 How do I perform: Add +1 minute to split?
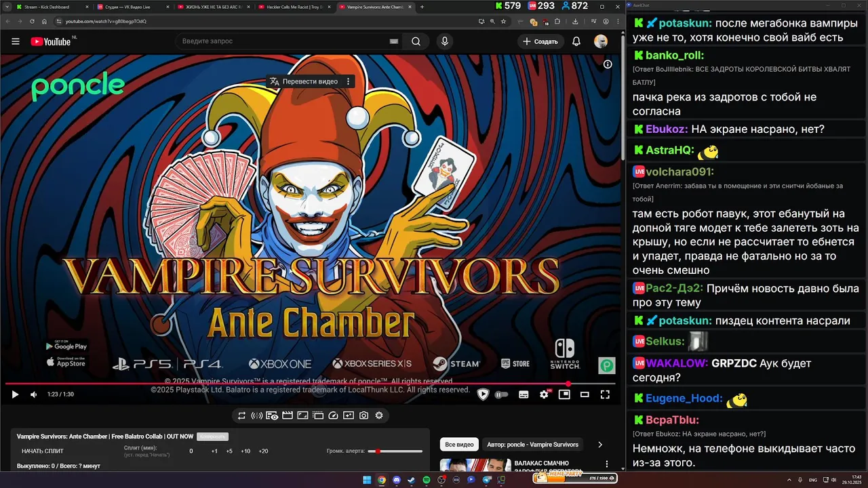(214, 451)
